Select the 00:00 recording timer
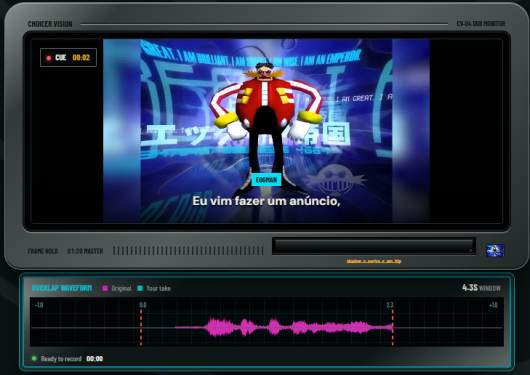The width and height of the screenshot is (530, 375). [x=95, y=358]
